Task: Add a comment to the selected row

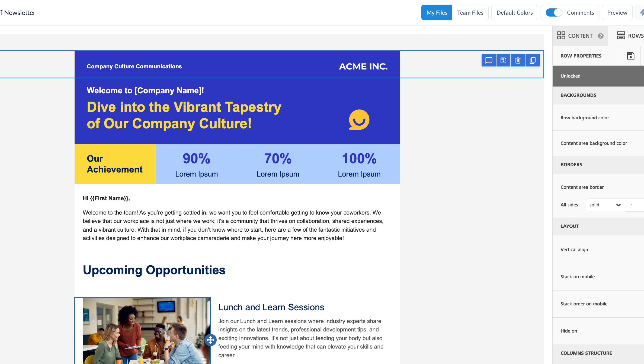Action: [489, 60]
